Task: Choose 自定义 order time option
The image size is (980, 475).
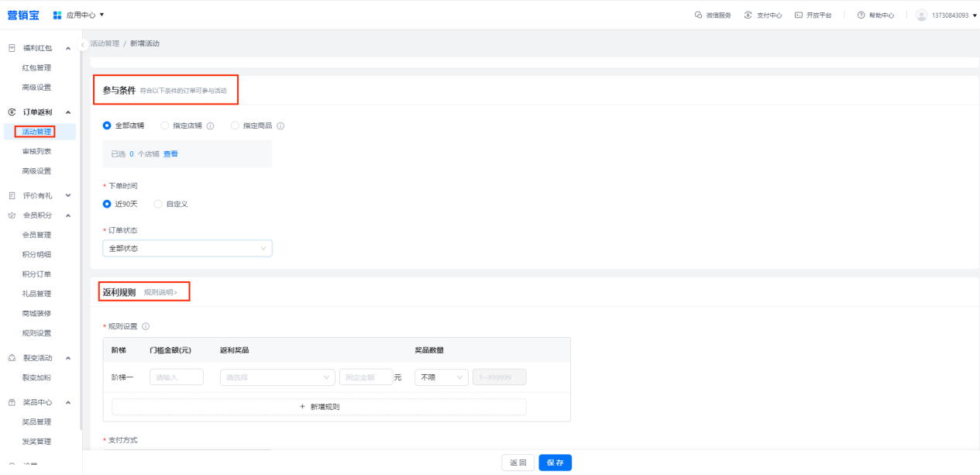Action: click(x=159, y=204)
